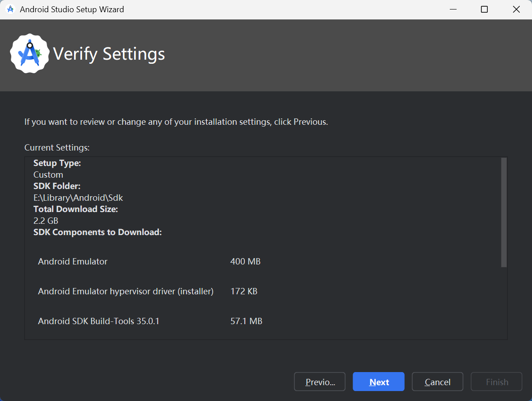Minimize the Setup Wizard window
532x401 pixels.
453,9
